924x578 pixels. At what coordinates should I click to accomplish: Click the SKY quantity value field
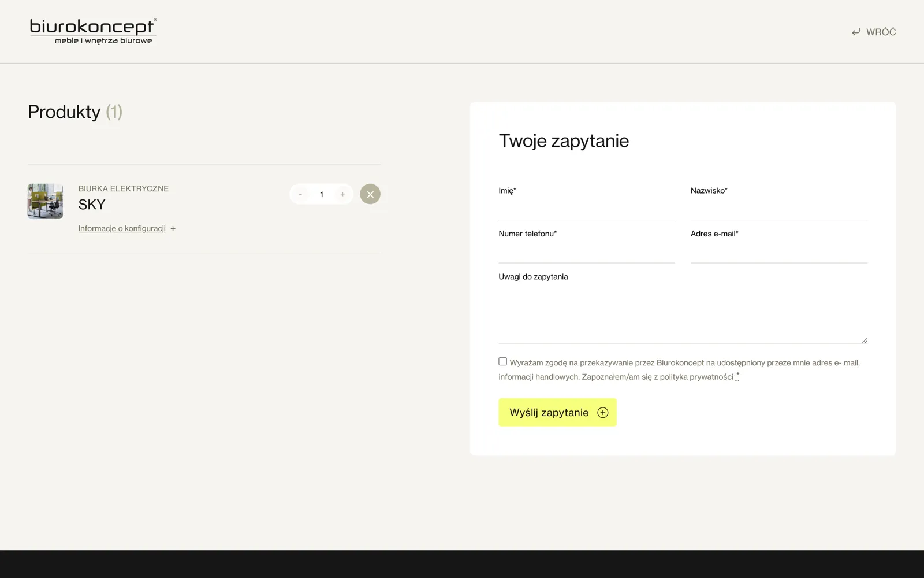click(x=322, y=194)
